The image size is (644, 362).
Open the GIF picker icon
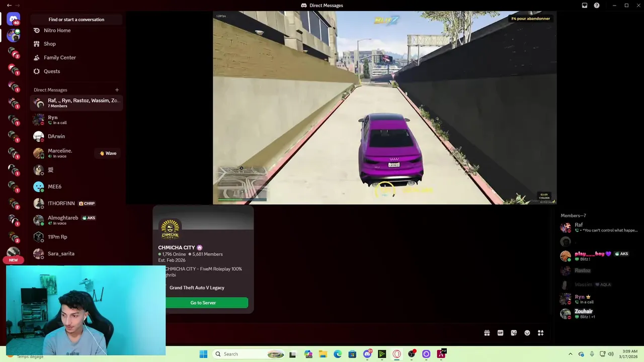click(500, 333)
